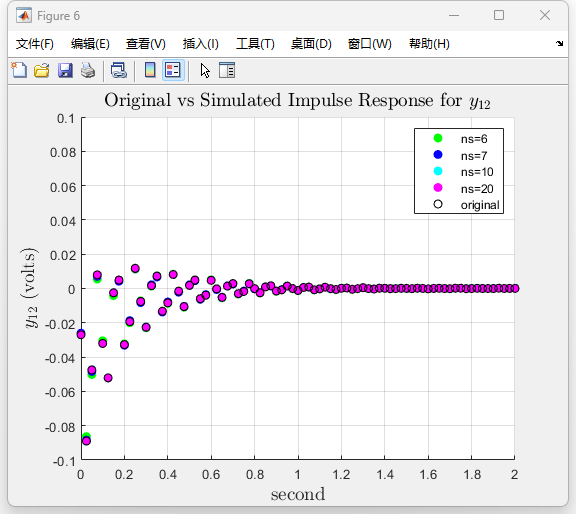576x514 pixels.
Task: Open file using folder icon
Action: coord(42,70)
